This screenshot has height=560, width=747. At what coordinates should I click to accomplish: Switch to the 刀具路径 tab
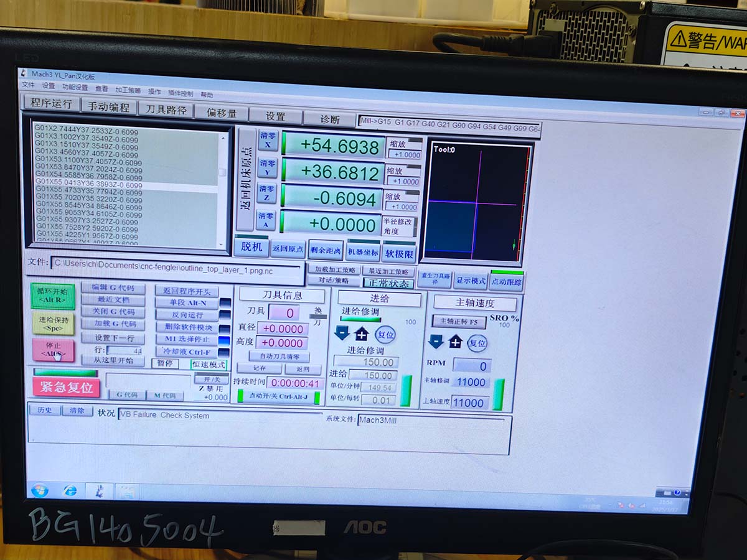165,110
